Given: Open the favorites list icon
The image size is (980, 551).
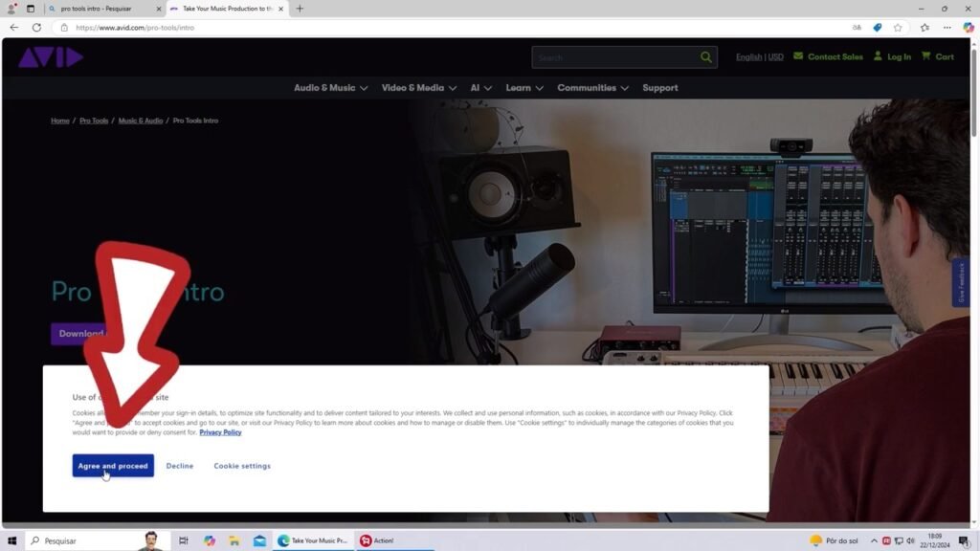Looking at the screenshot, I should pyautogui.click(x=924, y=28).
